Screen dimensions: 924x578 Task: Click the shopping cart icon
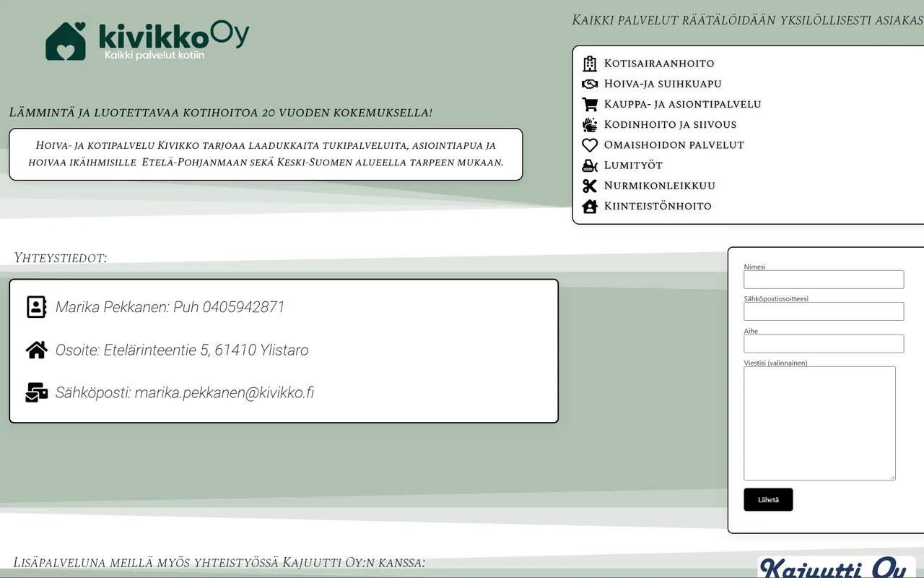click(590, 104)
